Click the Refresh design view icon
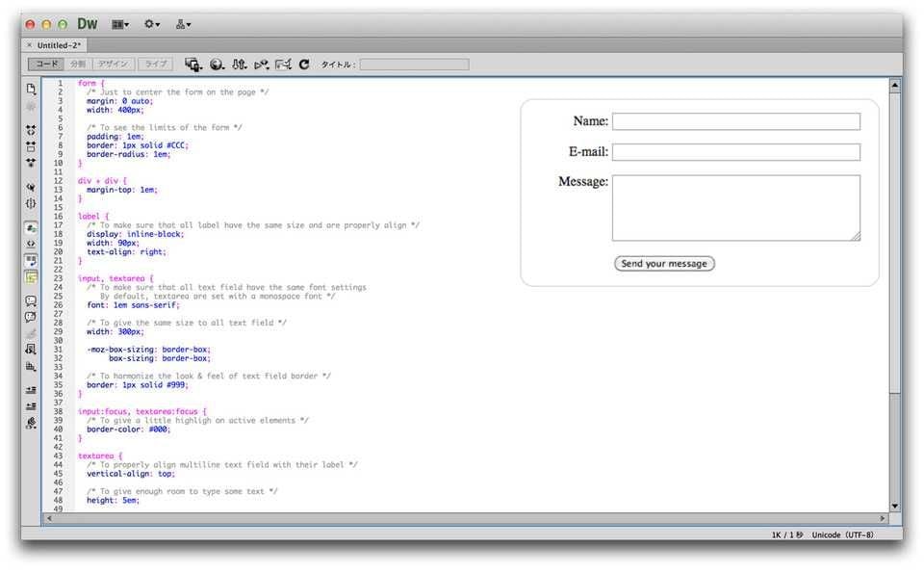The height and width of the screenshot is (573, 924). [304, 65]
